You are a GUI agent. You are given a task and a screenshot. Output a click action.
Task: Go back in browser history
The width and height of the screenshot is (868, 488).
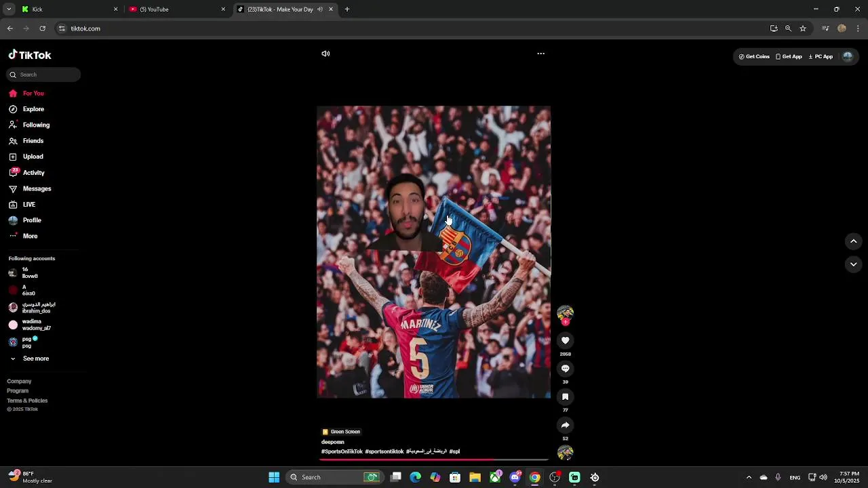pyautogui.click(x=10, y=28)
